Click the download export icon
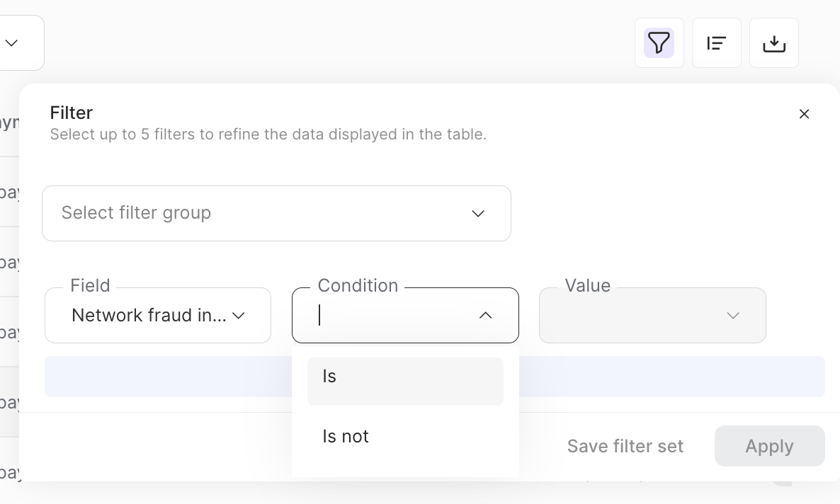The height and width of the screenshot is (504, 840). (773, 43)
